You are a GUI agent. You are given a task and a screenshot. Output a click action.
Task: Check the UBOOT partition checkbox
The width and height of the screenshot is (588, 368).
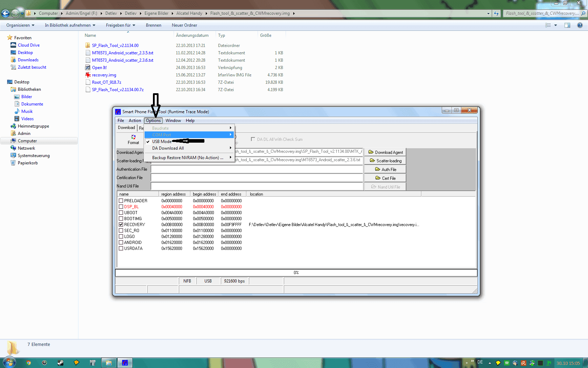(121, 213)
